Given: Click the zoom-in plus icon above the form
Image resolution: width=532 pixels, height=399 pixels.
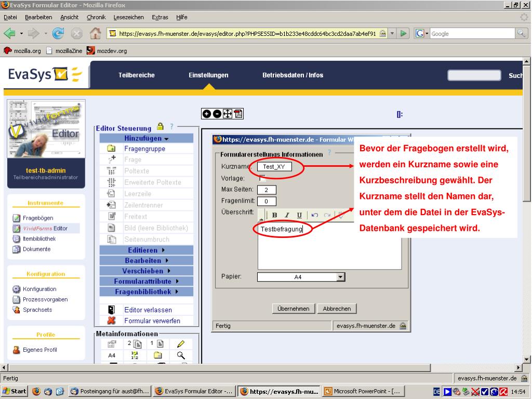Looking at the screenshot, I should pos(206,114).
